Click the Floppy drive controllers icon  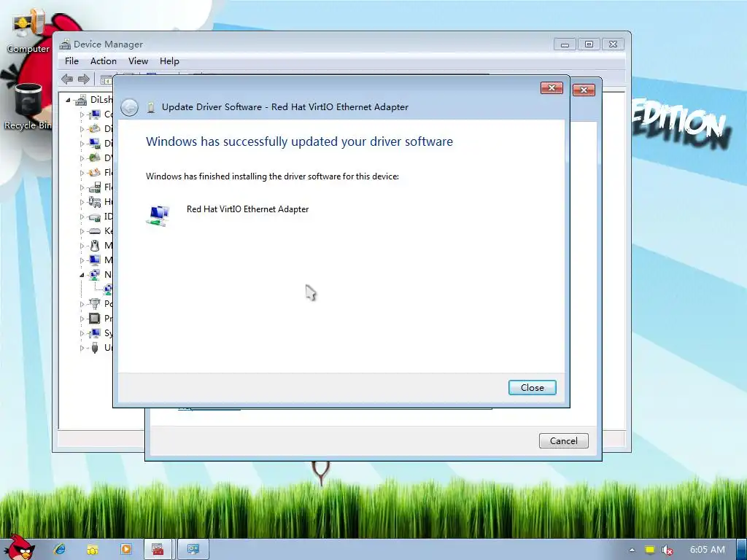95,187
